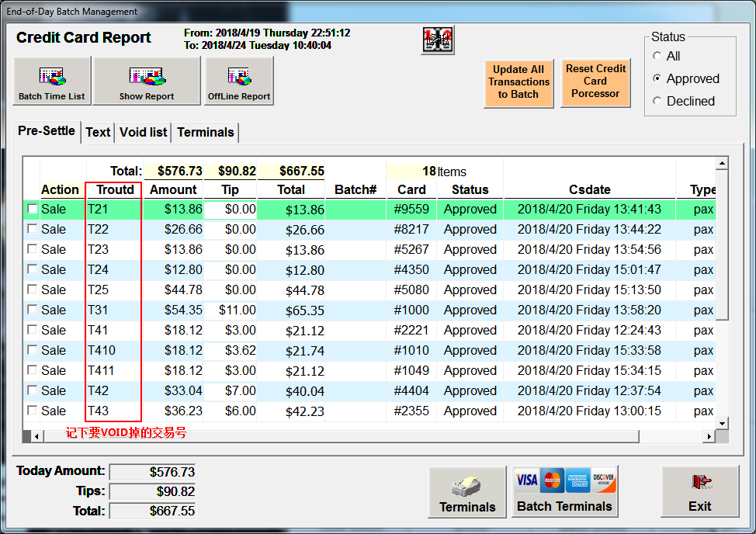Image resolution: width=756 pixels, height=534 pixels.
Task: Check the box for transaction T410
Action: 33,350
